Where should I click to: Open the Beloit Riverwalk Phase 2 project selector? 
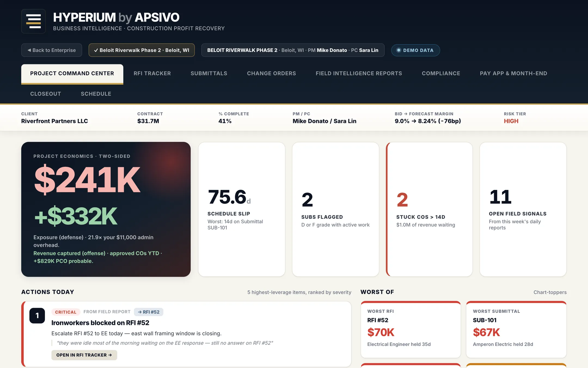142,50
